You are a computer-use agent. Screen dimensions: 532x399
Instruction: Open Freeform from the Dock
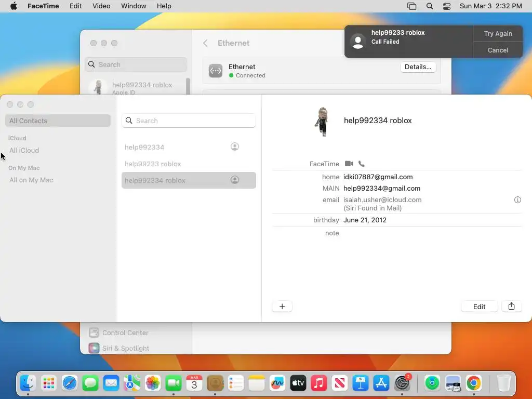click(x=277, y=383)
